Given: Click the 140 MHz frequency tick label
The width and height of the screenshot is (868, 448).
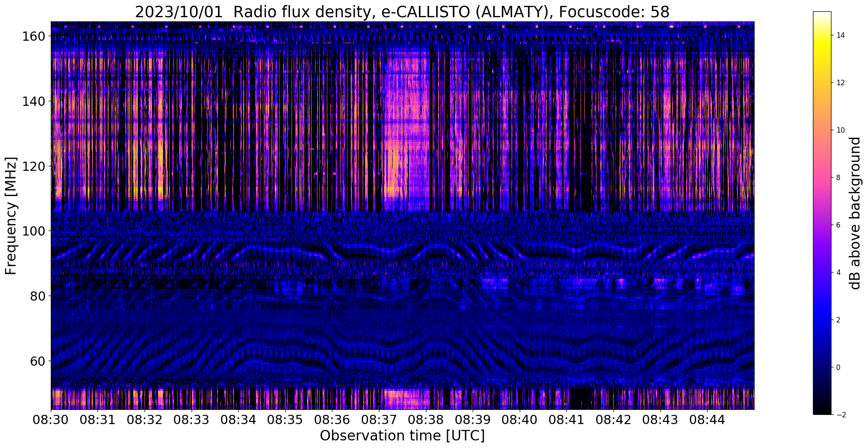Looking at the screenshot, I should click(33, 101).
